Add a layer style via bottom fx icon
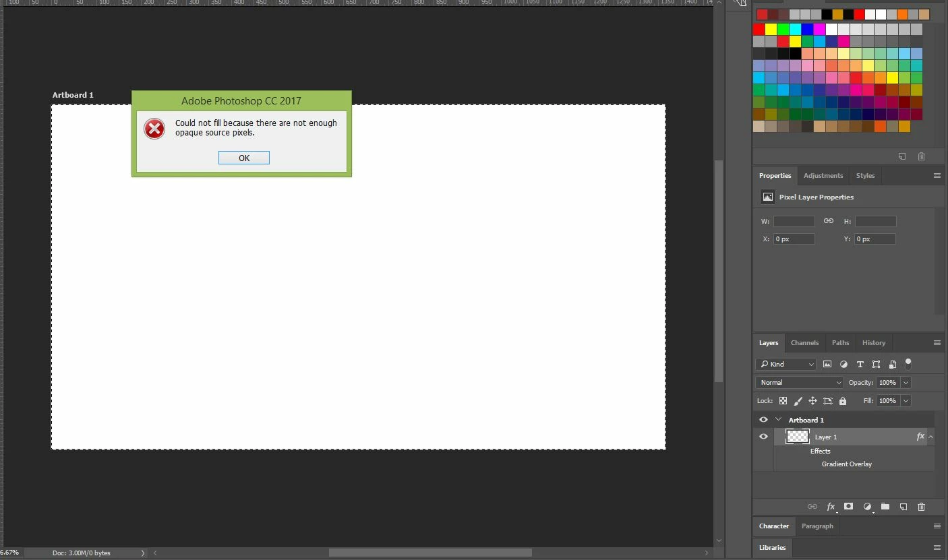Screen dimensions: 948x560 pos(831,507)
